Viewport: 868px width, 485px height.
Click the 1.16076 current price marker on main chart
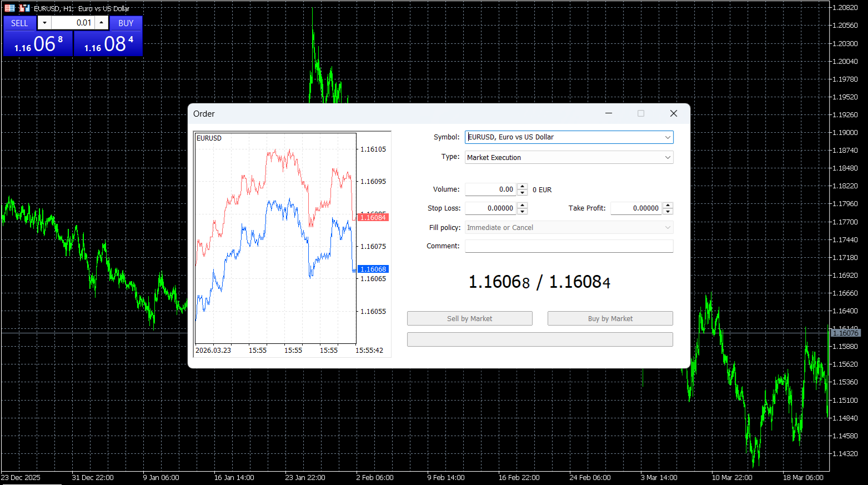pyautogui.click(x=845, y=333)
